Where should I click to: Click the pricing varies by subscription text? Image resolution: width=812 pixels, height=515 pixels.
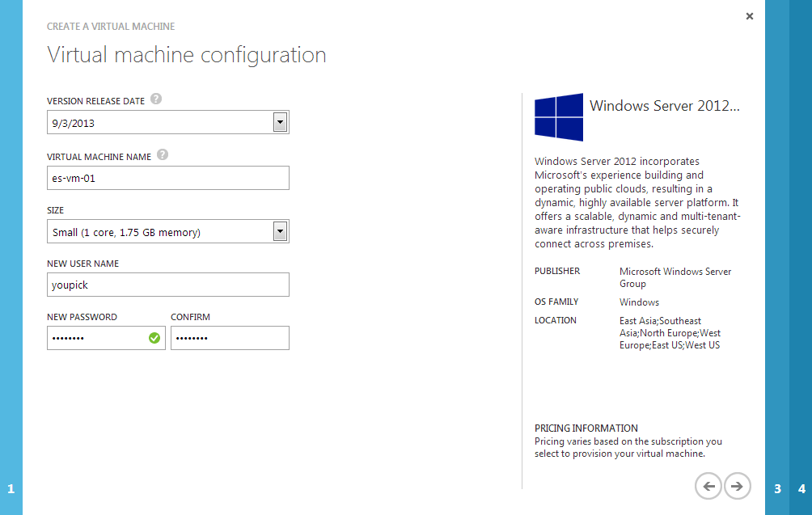(628, 447)
